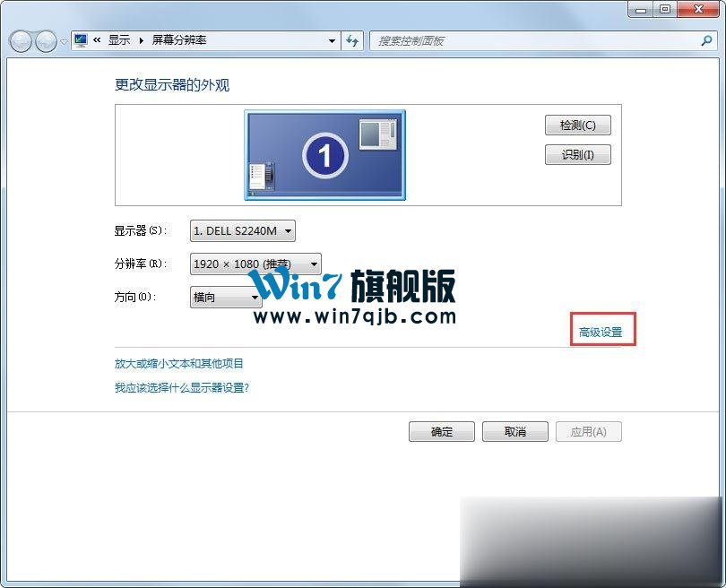
Task: Open the 显示器 DELL S2240M dropdown
Action: (x=243, y=230)
